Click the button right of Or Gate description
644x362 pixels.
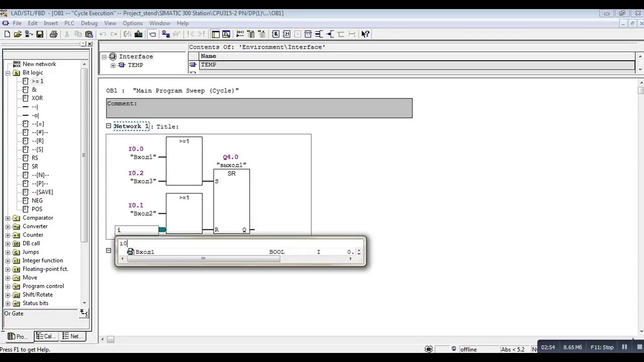tap(84, 313)
